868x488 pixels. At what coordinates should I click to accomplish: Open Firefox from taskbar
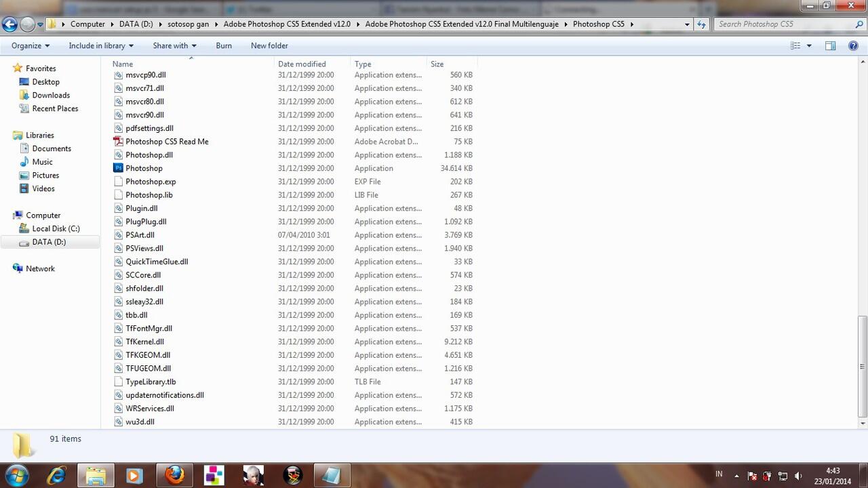pyautogui.click(x=174, y=476)
